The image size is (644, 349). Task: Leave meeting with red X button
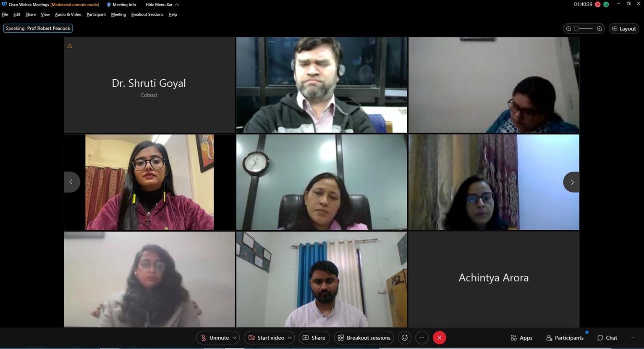click(x=440, y=338)
